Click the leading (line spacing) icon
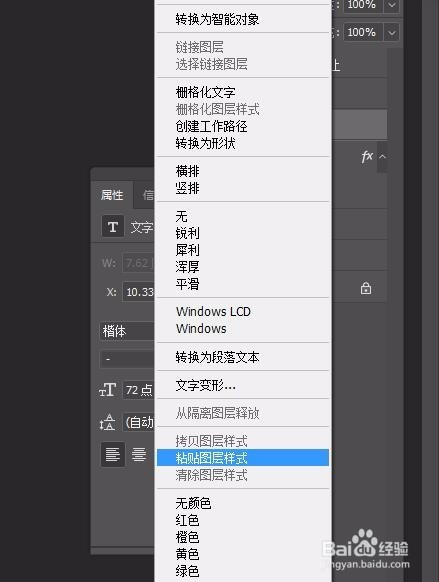The image size is (439, 582). 107,422
